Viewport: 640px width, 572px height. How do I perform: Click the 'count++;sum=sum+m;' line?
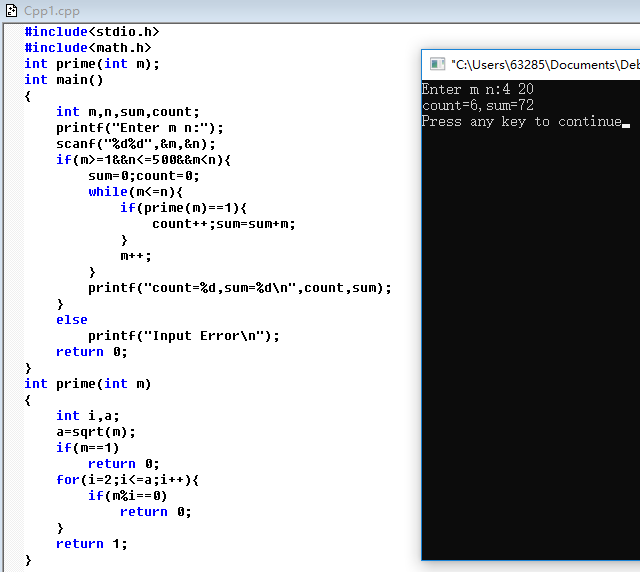tap(224, 224)
